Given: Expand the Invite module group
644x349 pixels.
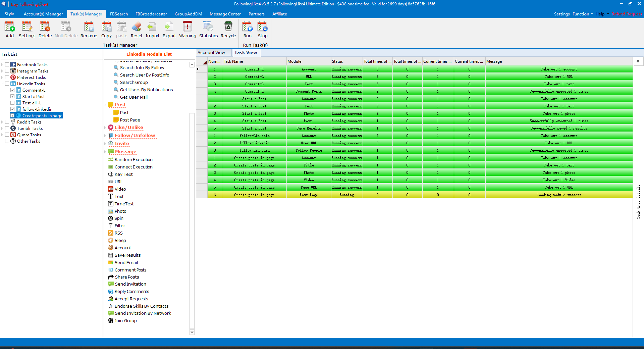Looking at the screenshot, I should [x=105, y=144].
